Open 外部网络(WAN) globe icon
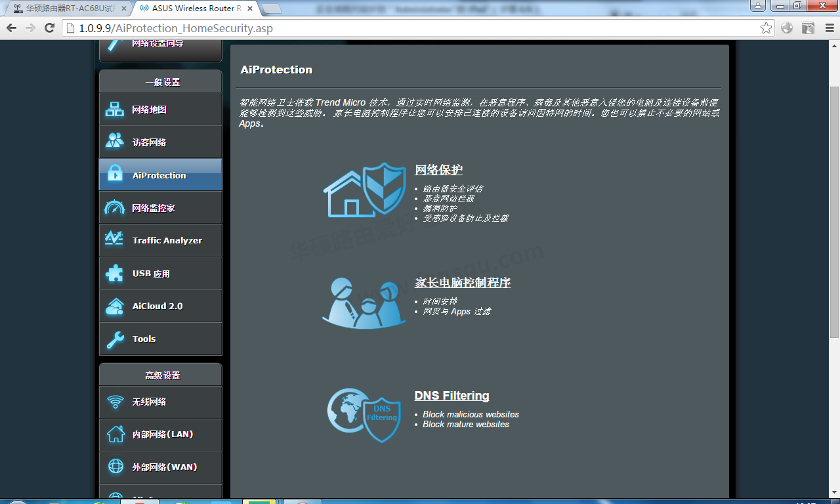The image size is (840, 504). click(115, 467)
